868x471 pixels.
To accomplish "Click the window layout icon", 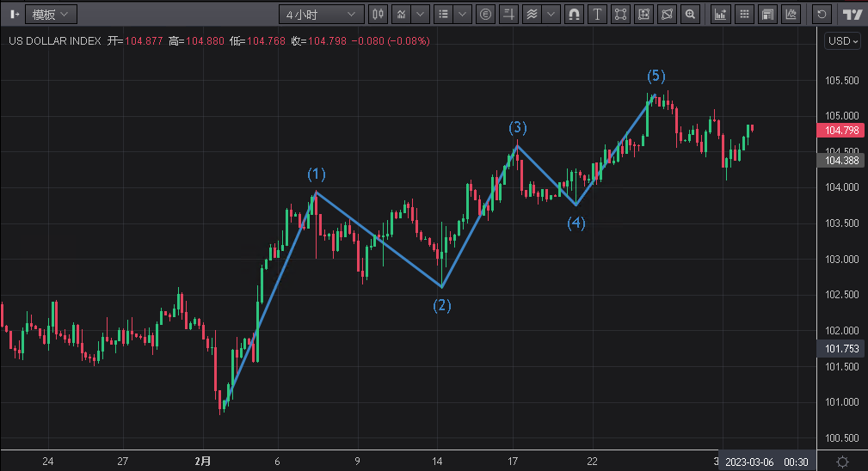I will coord(768,15).
